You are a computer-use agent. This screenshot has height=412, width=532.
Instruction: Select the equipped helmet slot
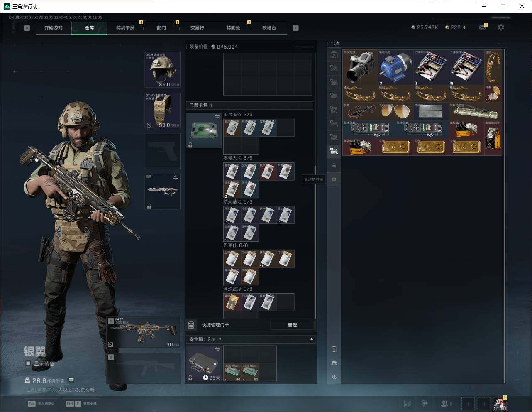tap(162, 70)
